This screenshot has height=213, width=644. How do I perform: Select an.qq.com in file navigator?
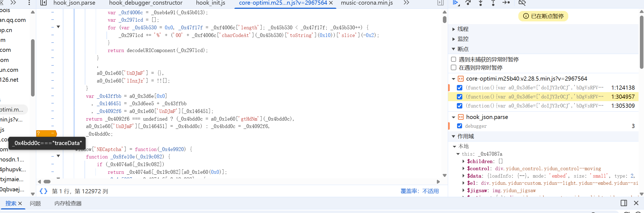(13, 20)
